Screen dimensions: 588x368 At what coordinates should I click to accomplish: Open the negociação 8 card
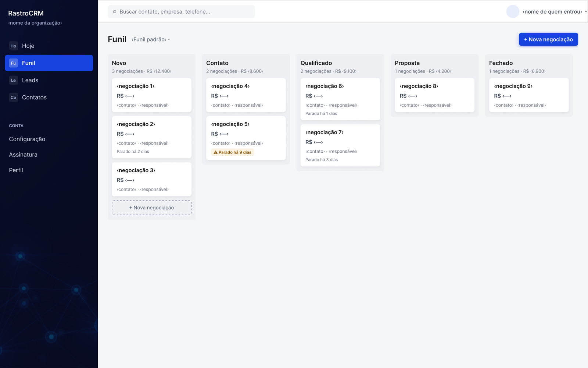[434, 95]
